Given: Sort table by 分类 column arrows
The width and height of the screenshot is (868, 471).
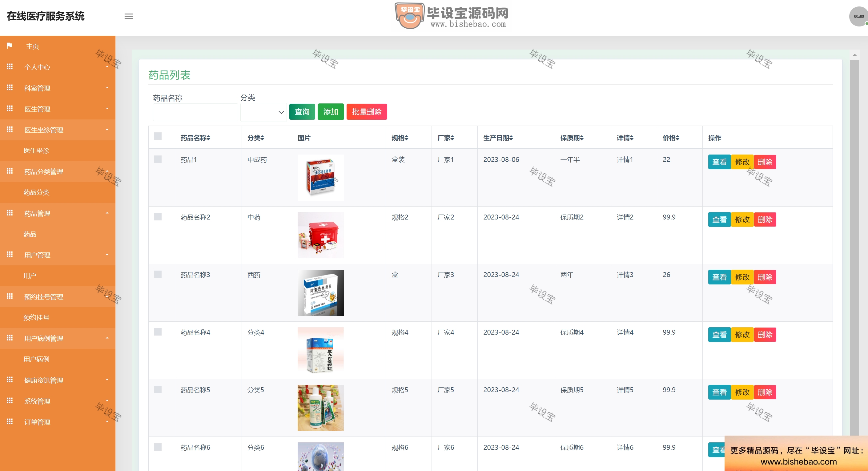Looking at the screenshot, I should click(x=263, y=138).
